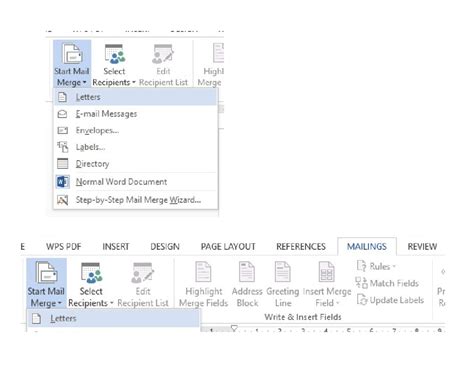Click Edit Recipient List in the tabbed ribbon

[143, 284]
